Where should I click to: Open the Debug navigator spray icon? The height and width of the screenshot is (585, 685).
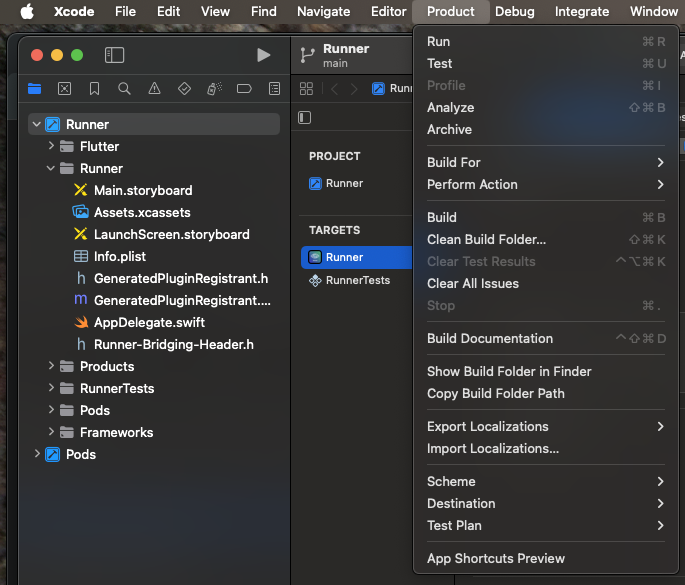tap(214, 89)
